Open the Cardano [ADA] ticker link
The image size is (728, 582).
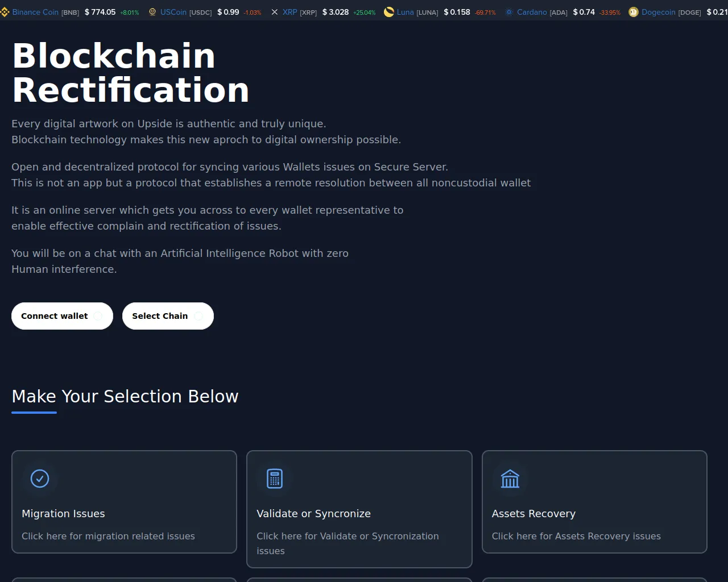coord(542,12)
